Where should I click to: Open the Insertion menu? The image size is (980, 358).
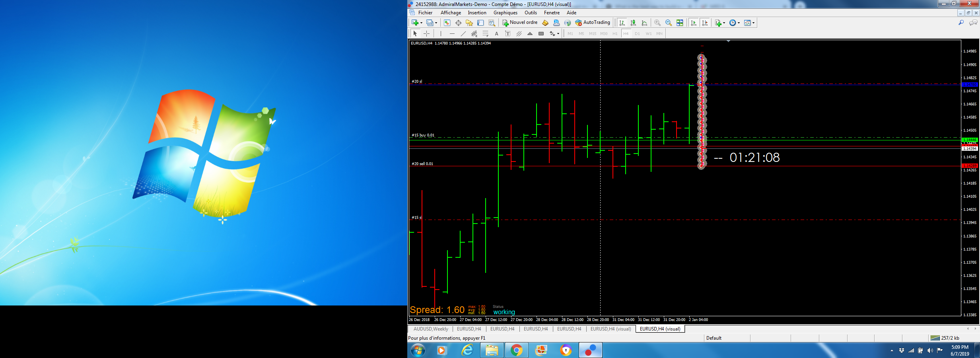pyautogui.click(x=477, y=13)
